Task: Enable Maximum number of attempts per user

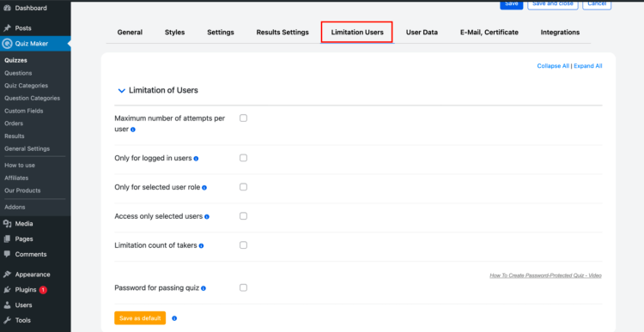Action: (243, 118)
